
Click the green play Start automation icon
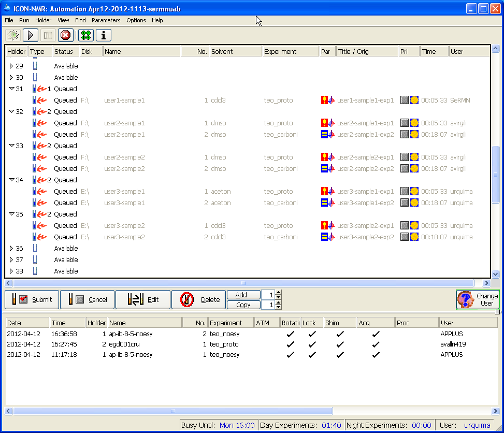(x=31, y=35)
